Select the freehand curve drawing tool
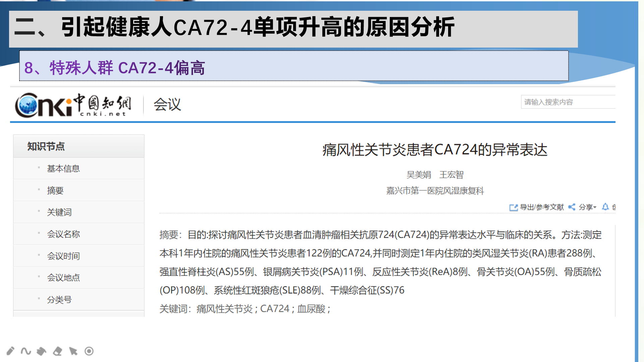This screenshot has height=362, width=644. [25, 351]
